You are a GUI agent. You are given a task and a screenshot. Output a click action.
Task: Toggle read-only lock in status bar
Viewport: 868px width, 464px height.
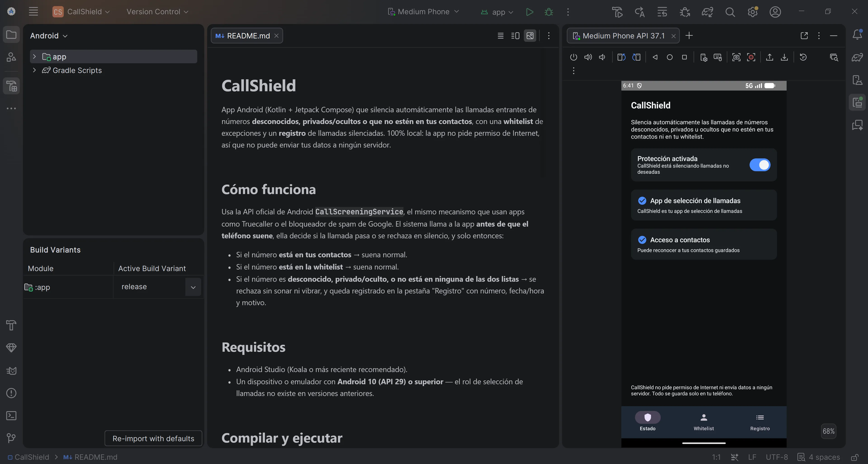pos(854,457)
